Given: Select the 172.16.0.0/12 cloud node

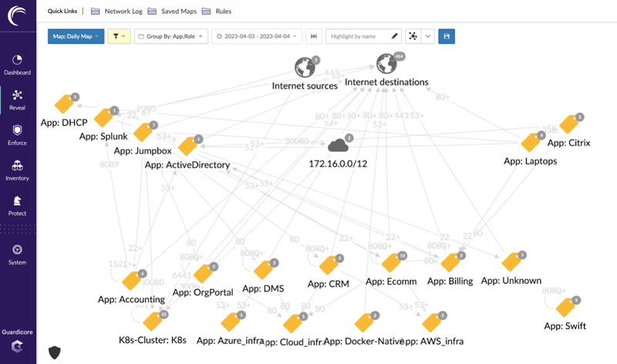Looking at the screenshot, I should 338,146.
